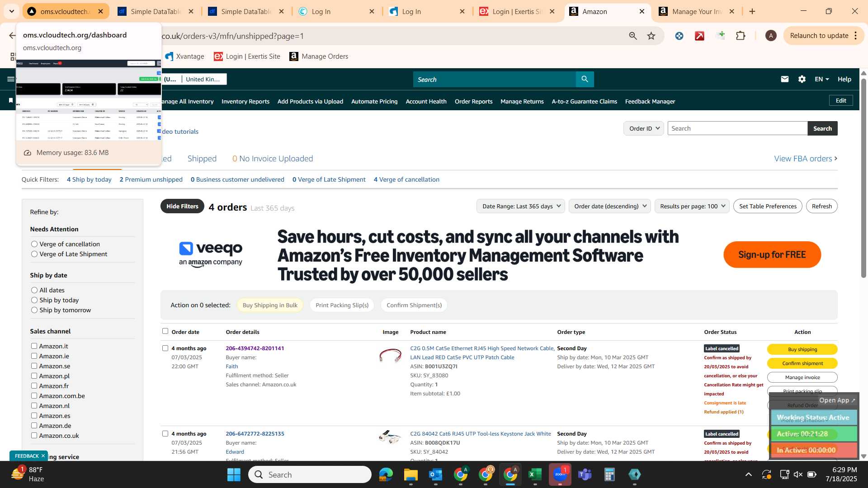Click the Refresh button
This screenshot has width=868, height=488.
coord(821,206)
